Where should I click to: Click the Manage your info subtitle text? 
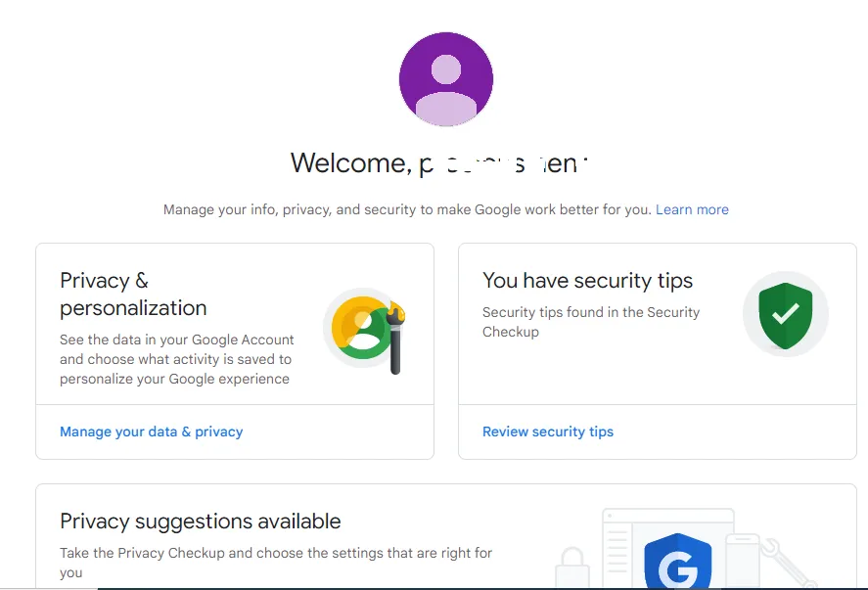(x=407, y=209)
